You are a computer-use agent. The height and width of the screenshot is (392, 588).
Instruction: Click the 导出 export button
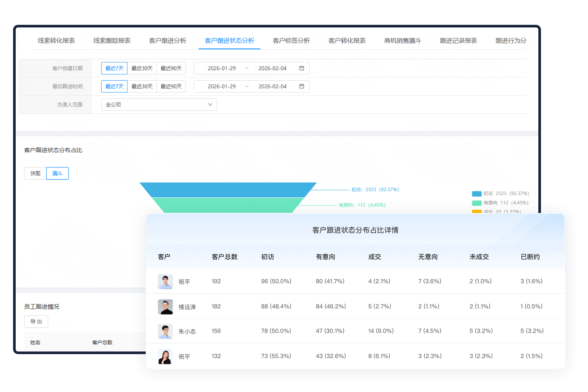pos(36,321)
